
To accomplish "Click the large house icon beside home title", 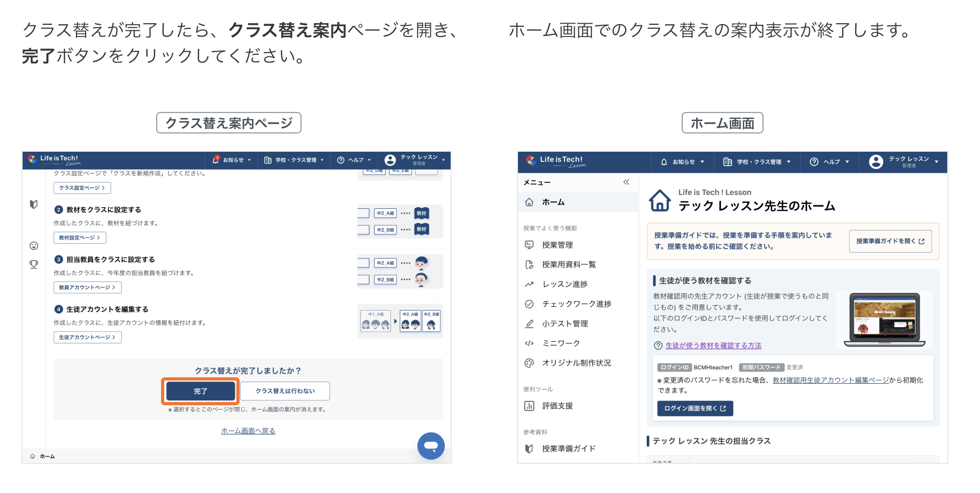I will tap(660, 200).
